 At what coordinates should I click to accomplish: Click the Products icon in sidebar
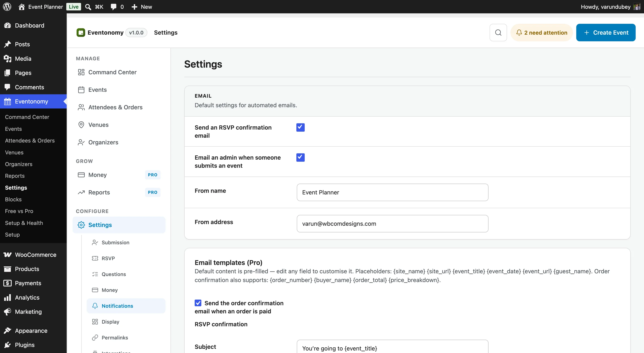[8, 269]
